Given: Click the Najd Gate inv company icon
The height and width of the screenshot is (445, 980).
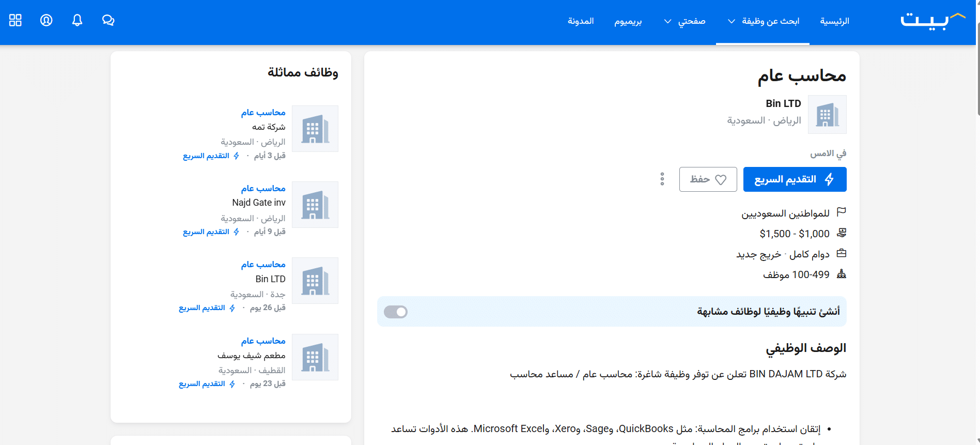Looking at the screenshot, I should point(315,205).
